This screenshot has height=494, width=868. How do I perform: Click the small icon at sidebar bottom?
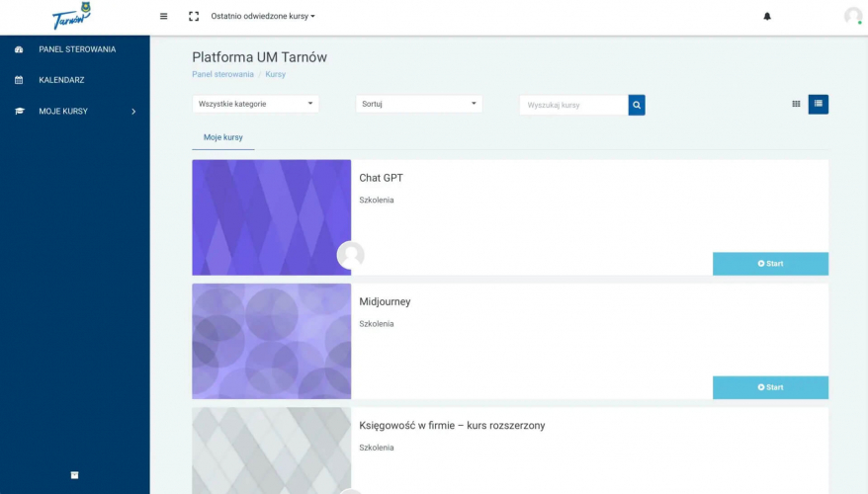point(75,475)
